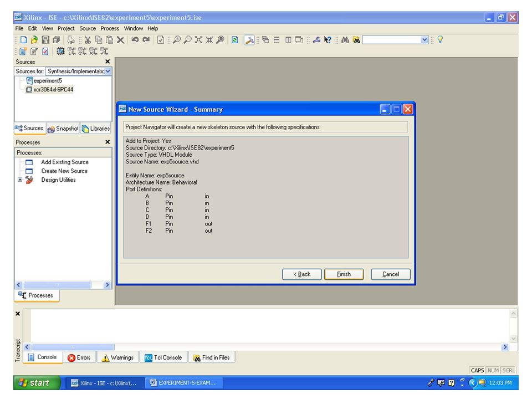The width and height of the screenshot is (532, 399).
Task: Click the New Source icon in second toolbar row
Action: (23, 52)
